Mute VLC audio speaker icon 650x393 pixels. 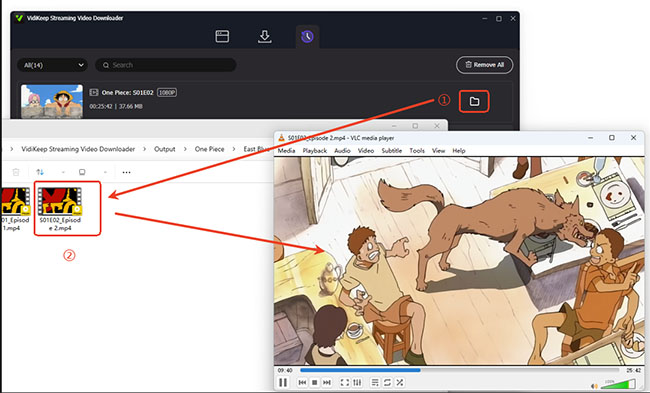[594, 386]
